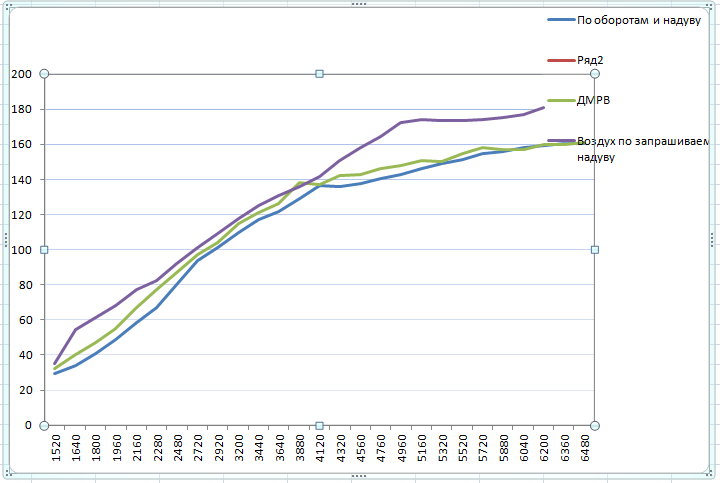Select the vertical axis at value 100
720x483 pixels.
point(22,250)
